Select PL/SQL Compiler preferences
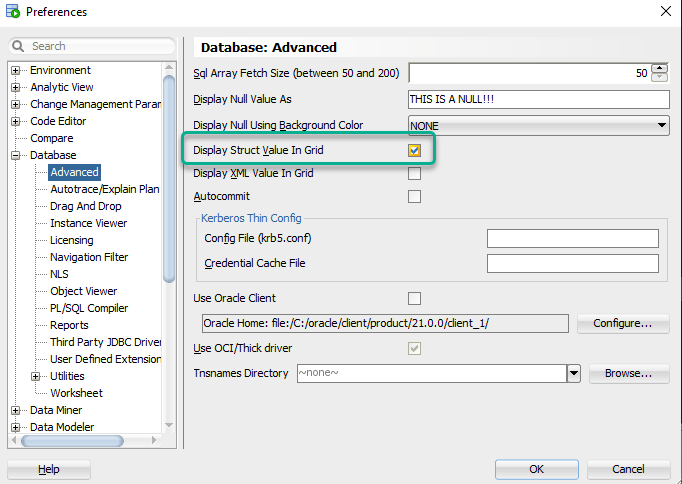 point(89,308)
